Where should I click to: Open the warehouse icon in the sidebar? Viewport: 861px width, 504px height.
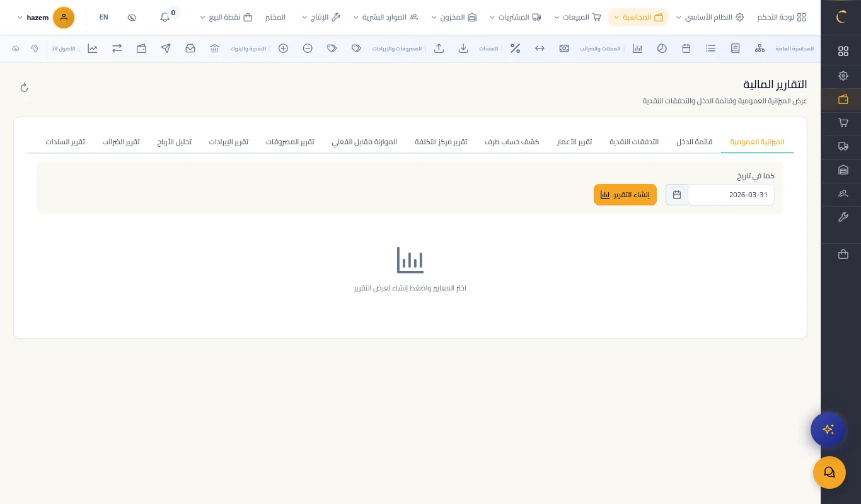coord(843,169)
